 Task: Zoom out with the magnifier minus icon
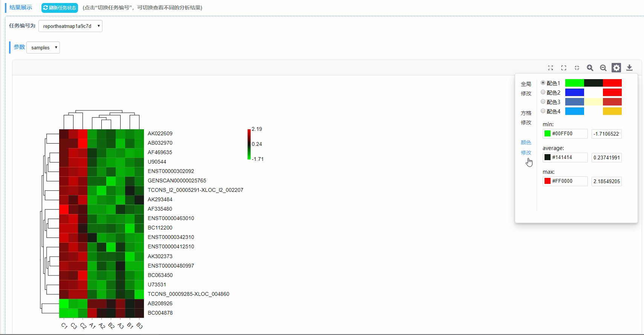pos(603,68)
